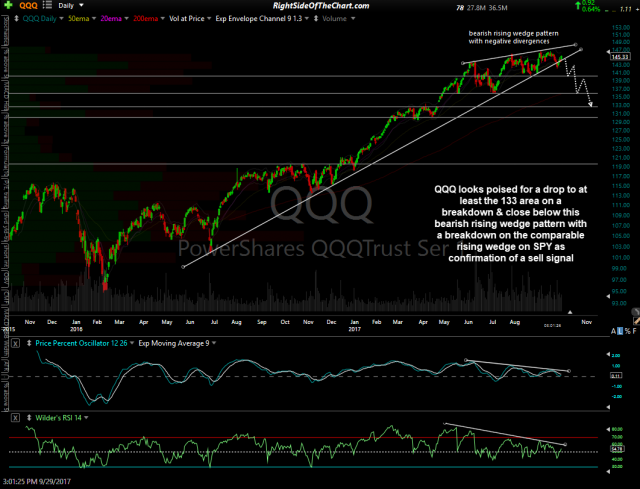Screen dimensions: 640x489
Task: Click the 145.33 last price bubble
Action: click(x=620, y=57)
